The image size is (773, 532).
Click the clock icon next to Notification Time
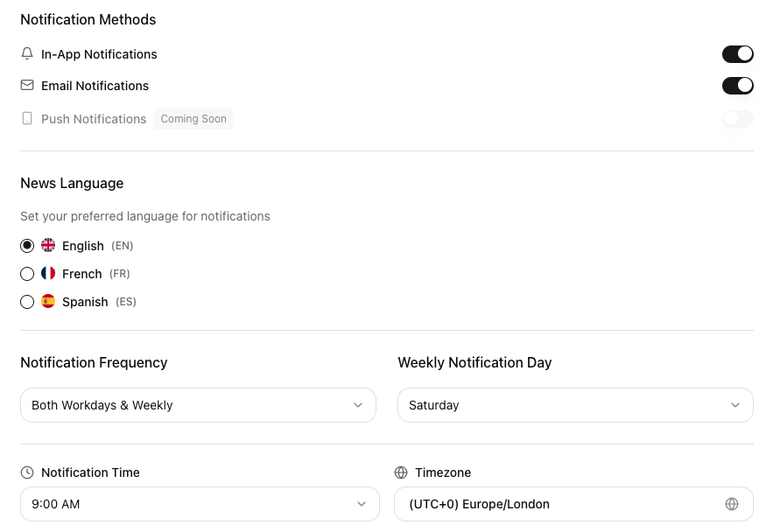[x=27, y=472]
